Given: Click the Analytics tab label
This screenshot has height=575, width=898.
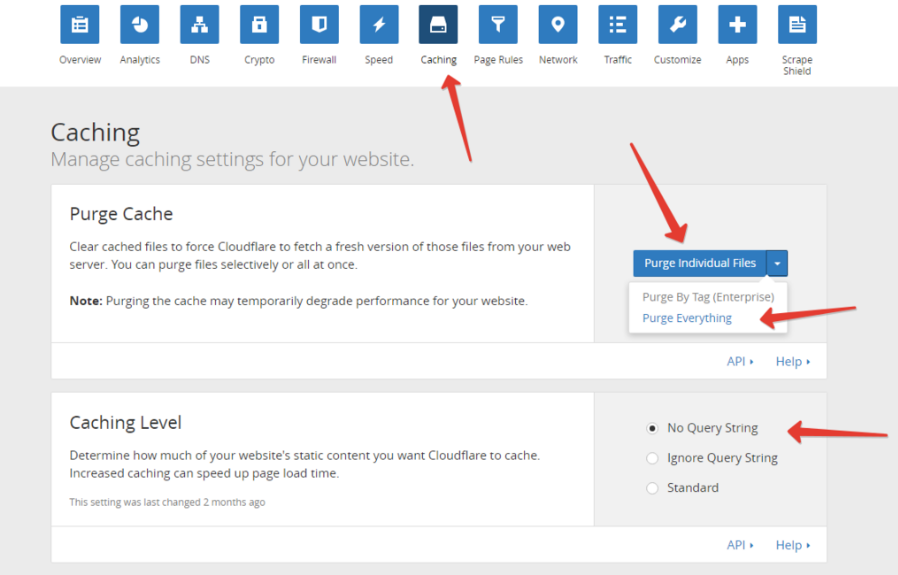Looking at the screenshot, I should click(x=140, y=60).
